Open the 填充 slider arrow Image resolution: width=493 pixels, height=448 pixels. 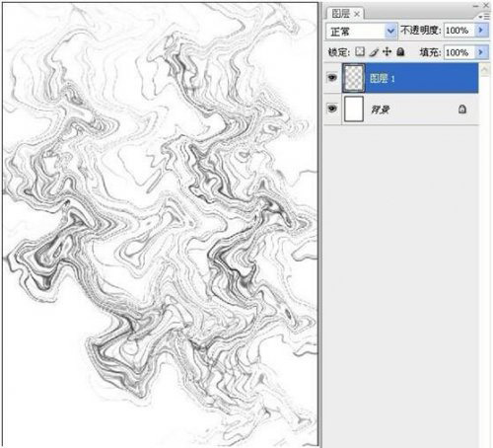[481, 52]
